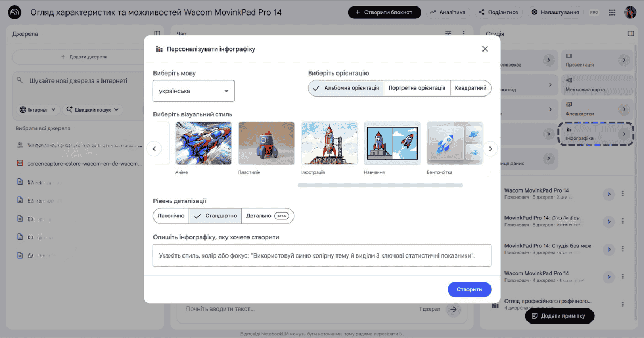Set detail level to Лаконічно
The height and width of the screenshot is (338, 644).
pos(171,216)
